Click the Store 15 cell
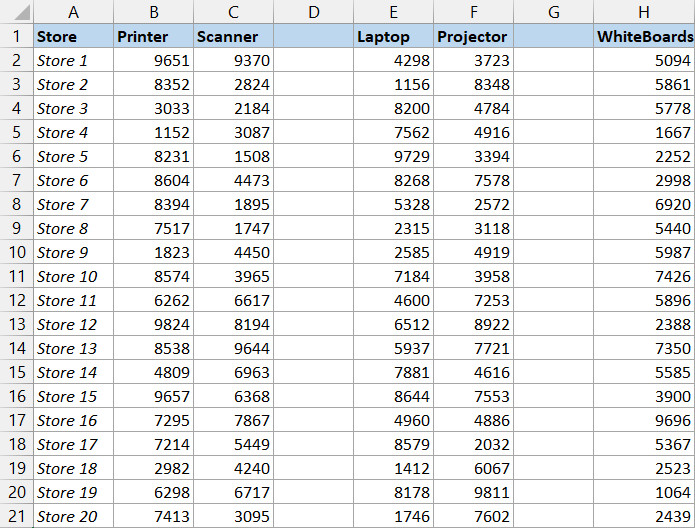This screenshot has height=528, width=695. [x=73, y=396]
